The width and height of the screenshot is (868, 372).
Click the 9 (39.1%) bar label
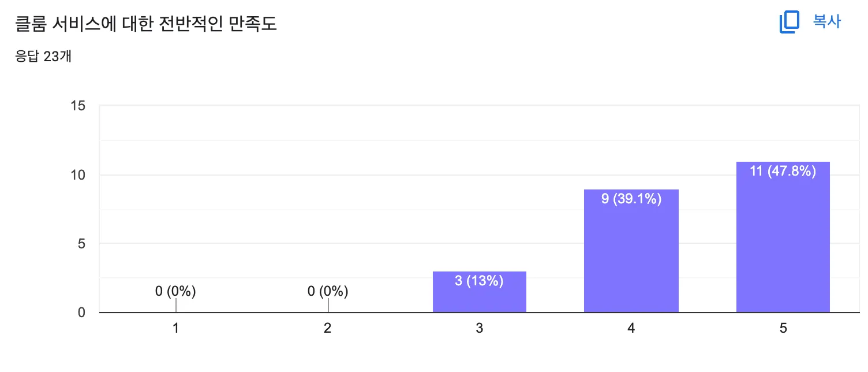click(x=631, y=199)
